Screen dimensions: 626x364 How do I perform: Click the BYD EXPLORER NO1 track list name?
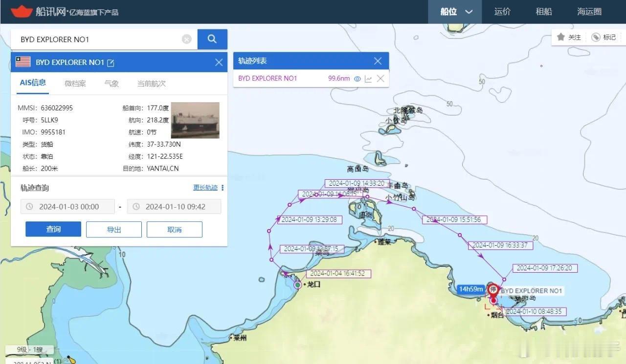268,78
